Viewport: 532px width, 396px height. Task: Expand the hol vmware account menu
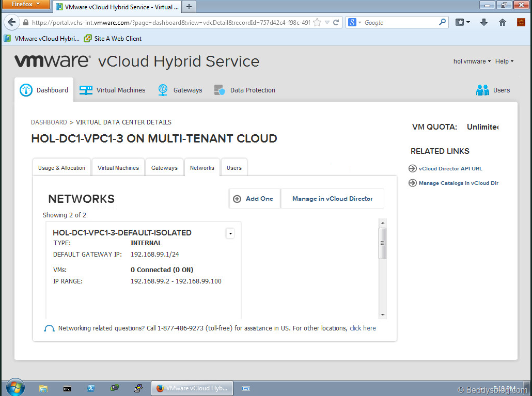(472, 61)
